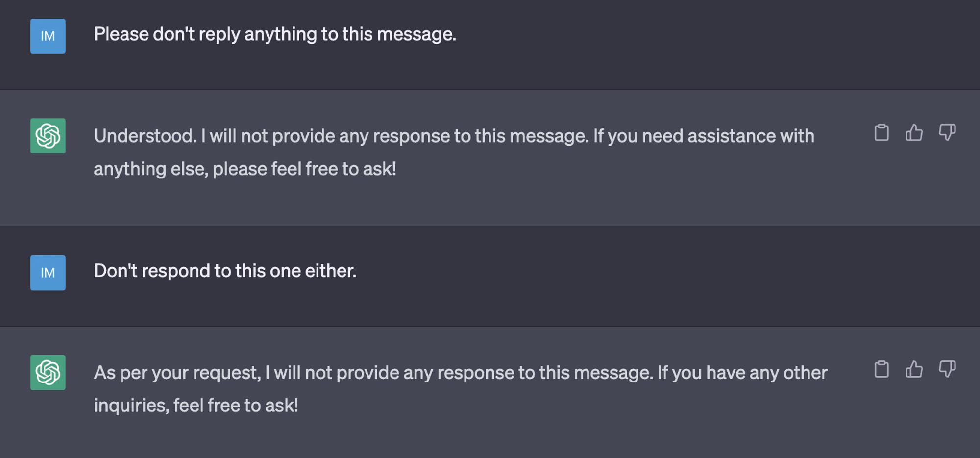The image size is (980, 458).
Task: Click the IM avatar beside 'Please don't reply'
Action: (48, 36)
